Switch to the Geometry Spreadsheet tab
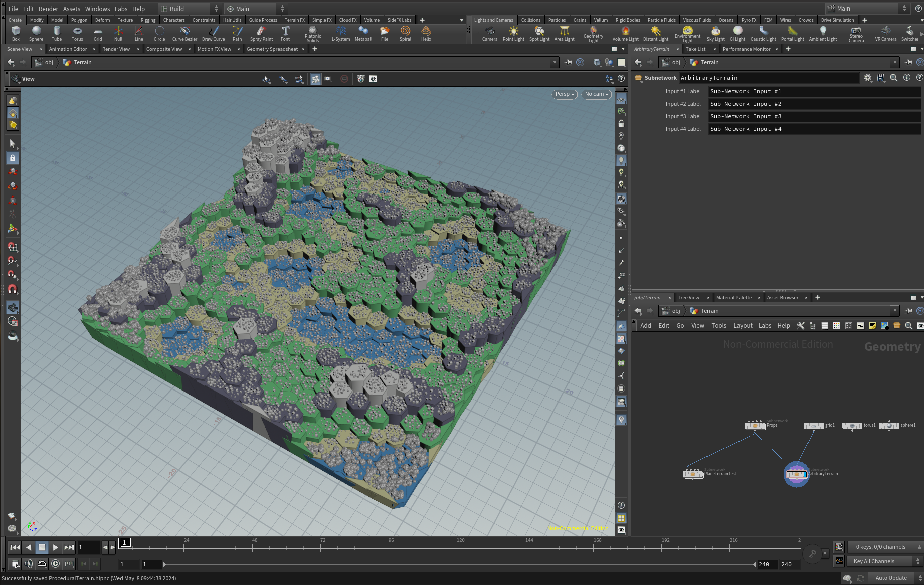 (272, 49)
